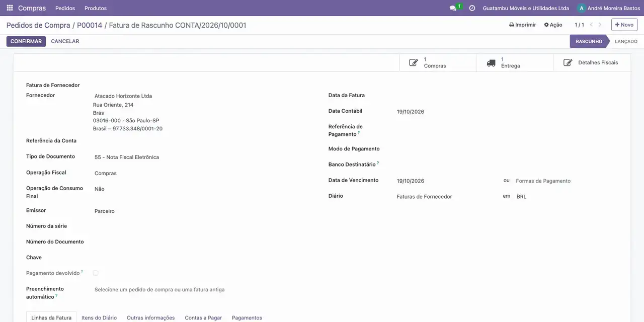Image resolution: width=644 pixels, height=322 pixels.
Task: Switch to Pagamentos tab
Action: tap(247, 317)
